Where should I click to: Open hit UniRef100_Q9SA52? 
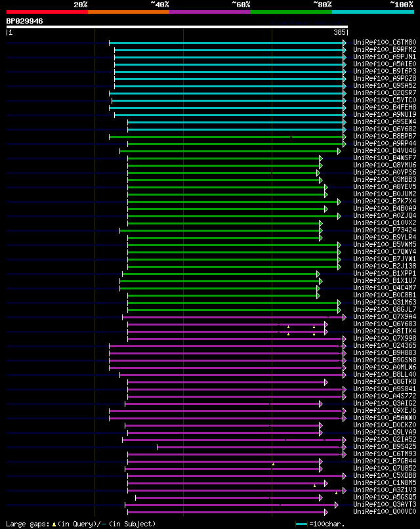click(x=385, y=86)
